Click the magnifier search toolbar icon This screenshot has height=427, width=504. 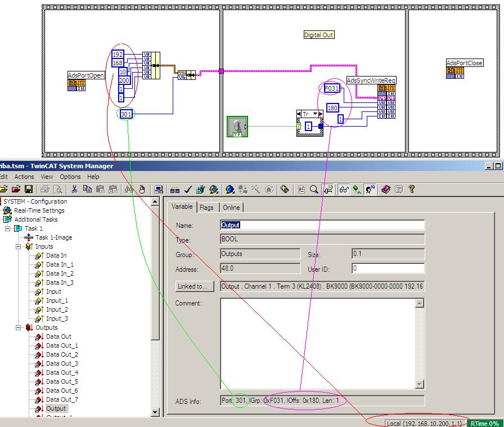point(314,190)
